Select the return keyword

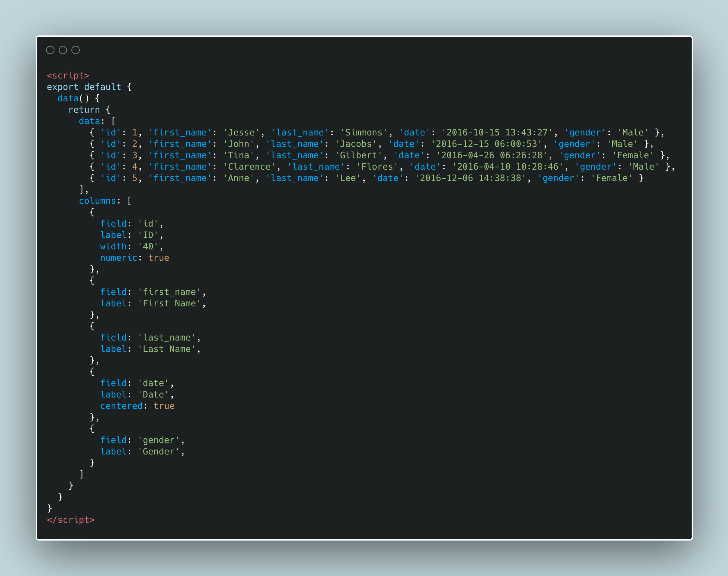83,110
